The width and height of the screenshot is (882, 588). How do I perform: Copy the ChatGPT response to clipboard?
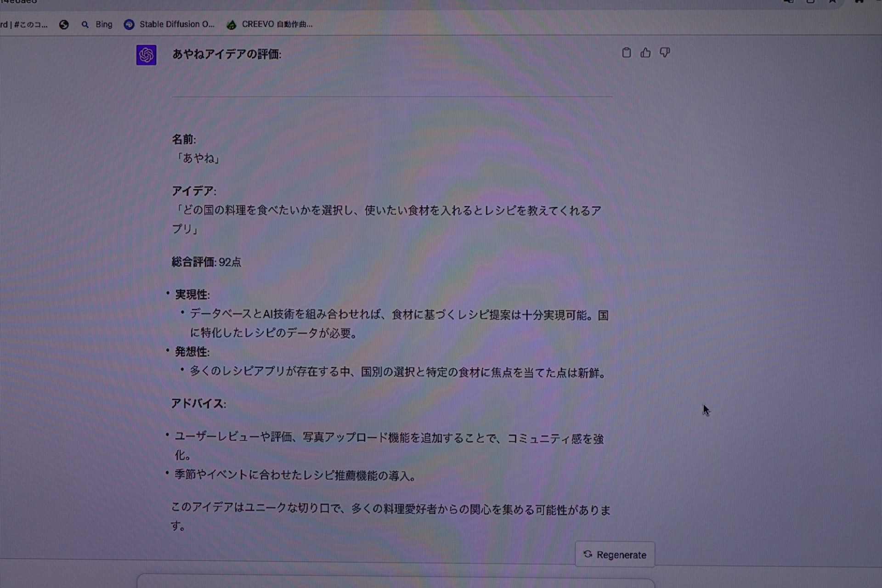point(626,53)
